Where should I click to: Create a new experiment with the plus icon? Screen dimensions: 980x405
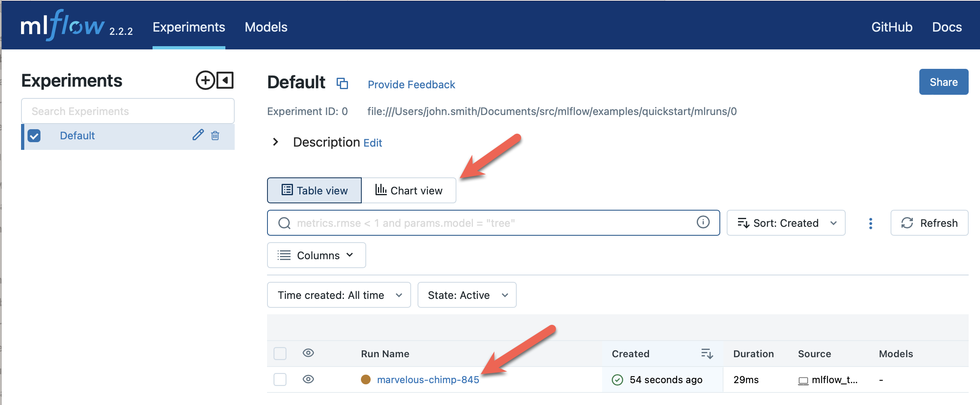(206, 80)
